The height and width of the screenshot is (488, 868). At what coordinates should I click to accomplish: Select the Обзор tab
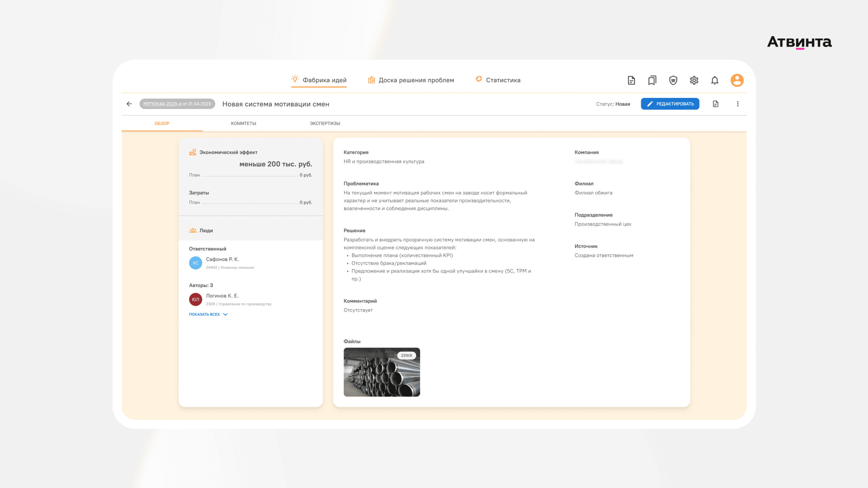point(162,124)
